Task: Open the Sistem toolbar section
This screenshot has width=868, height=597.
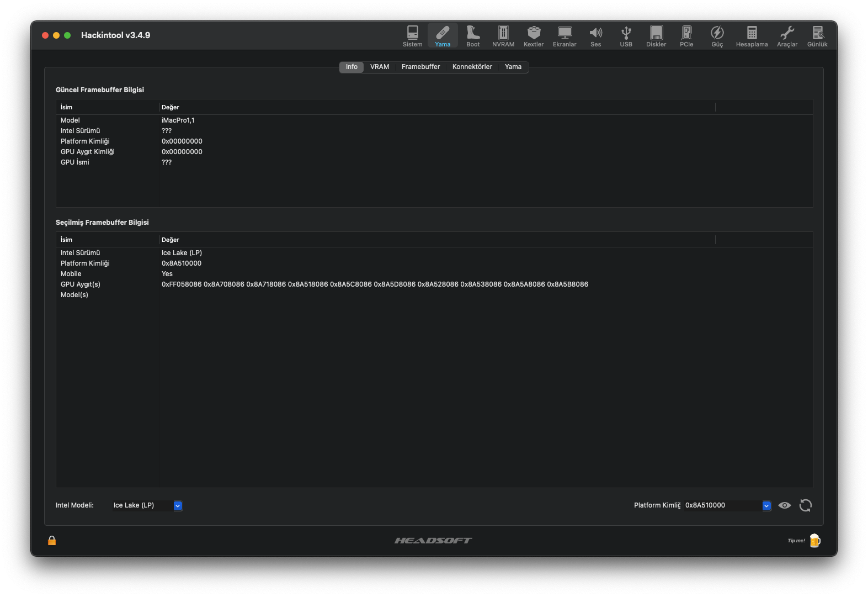Action: pyautogui.click(x=412, y=36)
